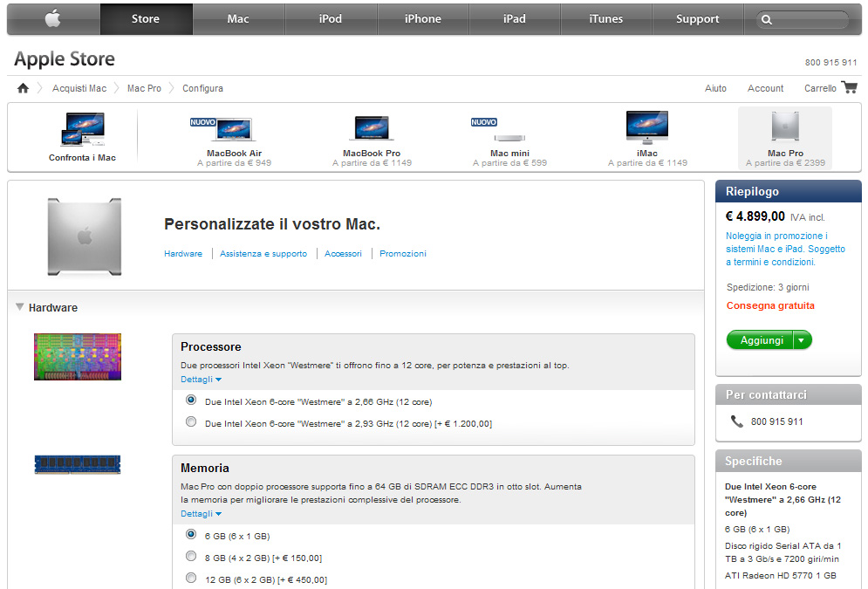Click Configura breadcrumb
This screenshot has width=868, height=589.
pyautogui.click(x=202, y=88)
